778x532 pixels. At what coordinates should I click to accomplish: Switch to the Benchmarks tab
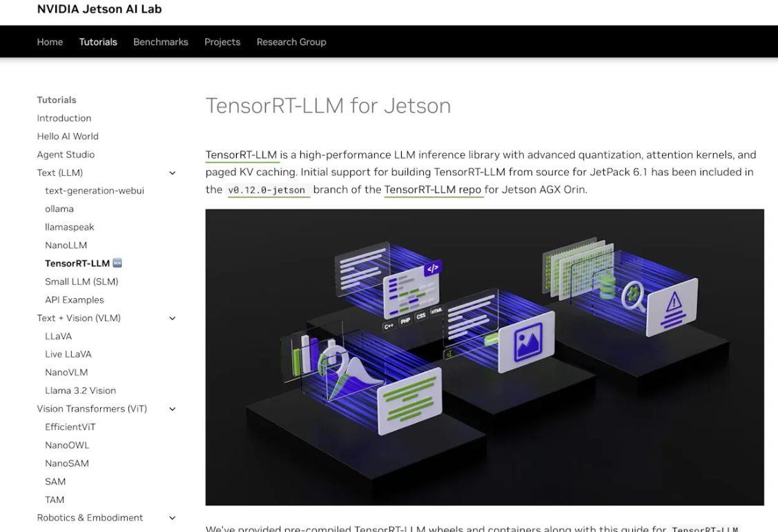click(x=160, y=41)
